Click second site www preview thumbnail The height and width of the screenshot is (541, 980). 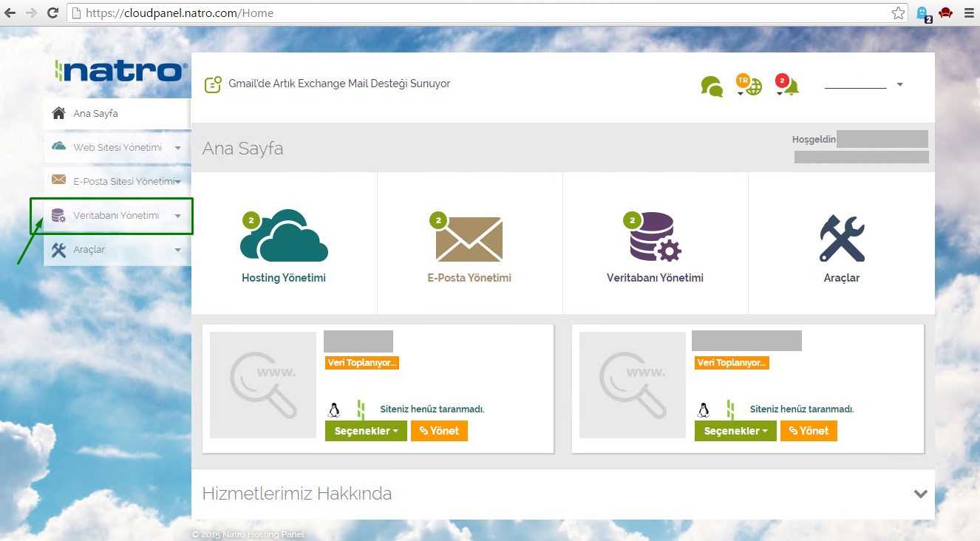point(633,385)
